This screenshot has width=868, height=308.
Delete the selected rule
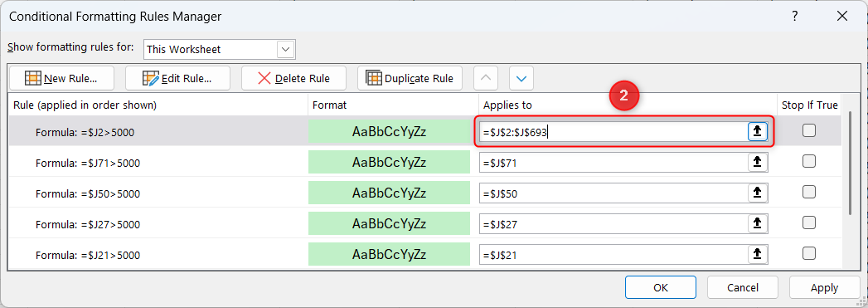(x=294, y=78)
